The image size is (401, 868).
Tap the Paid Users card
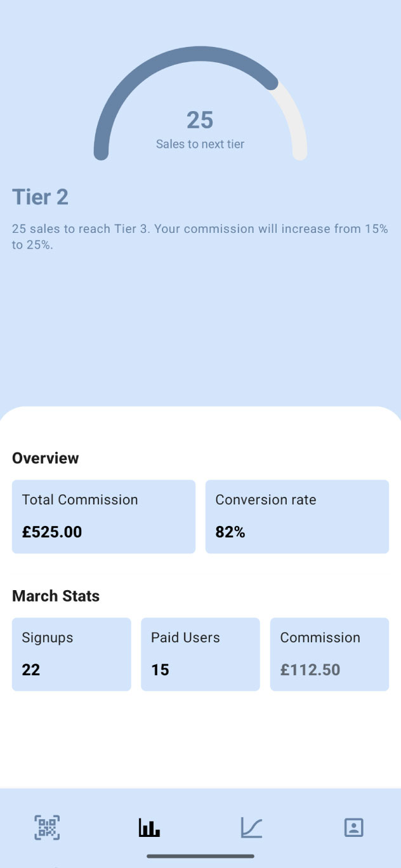pyautogui.click(x=200, y=654)
